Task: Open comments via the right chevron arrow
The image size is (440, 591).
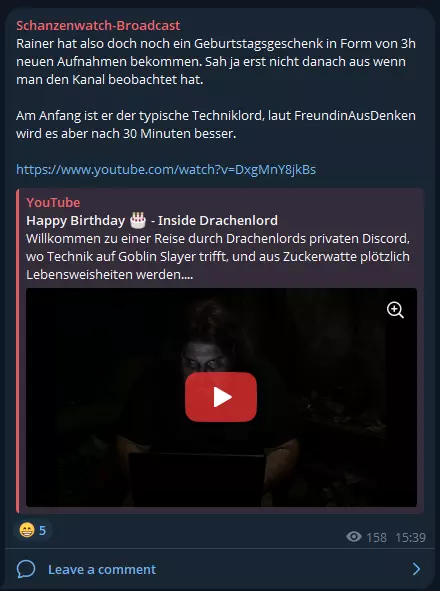Action: pyautogui.click(x=416, y=569)
